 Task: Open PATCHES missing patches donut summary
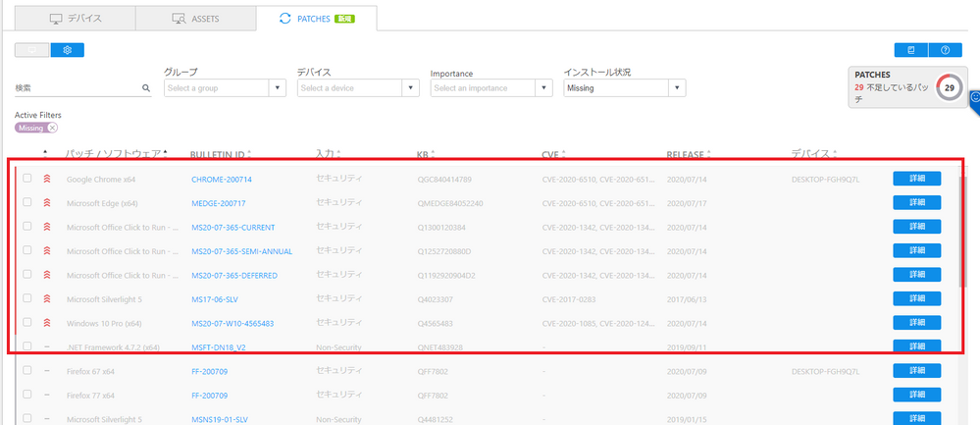pyautogui.click(x=908, y=88)
